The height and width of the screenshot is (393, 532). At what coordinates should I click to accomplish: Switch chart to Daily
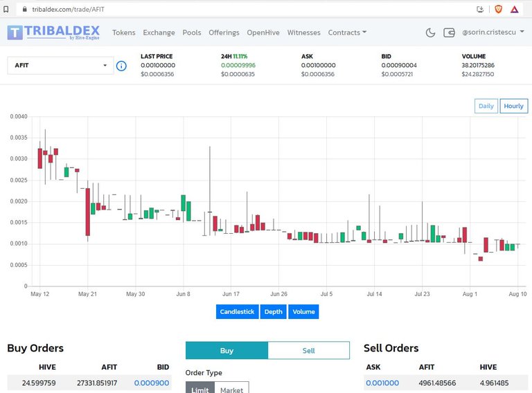coord(486,106)
